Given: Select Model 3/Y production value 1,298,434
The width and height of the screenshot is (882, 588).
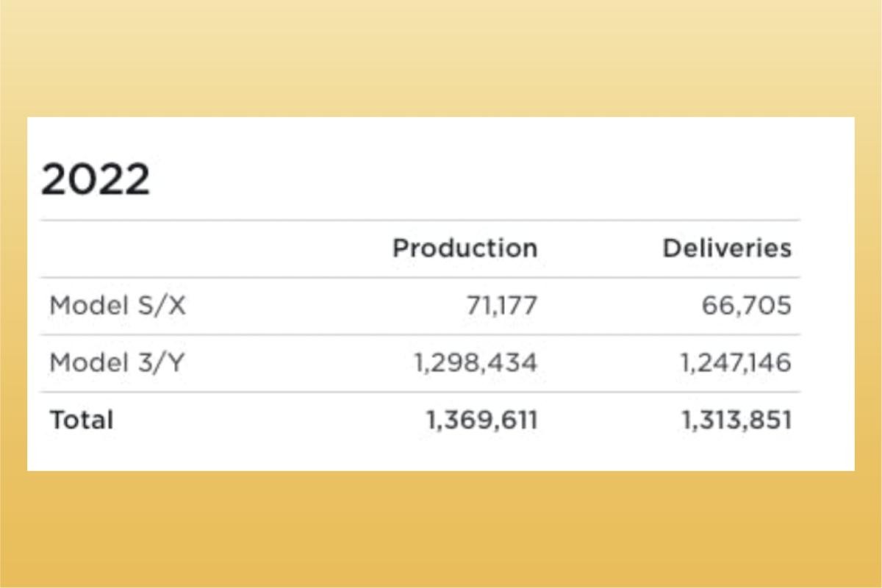Looking at the screenshot, I should [x=475, y=363].
